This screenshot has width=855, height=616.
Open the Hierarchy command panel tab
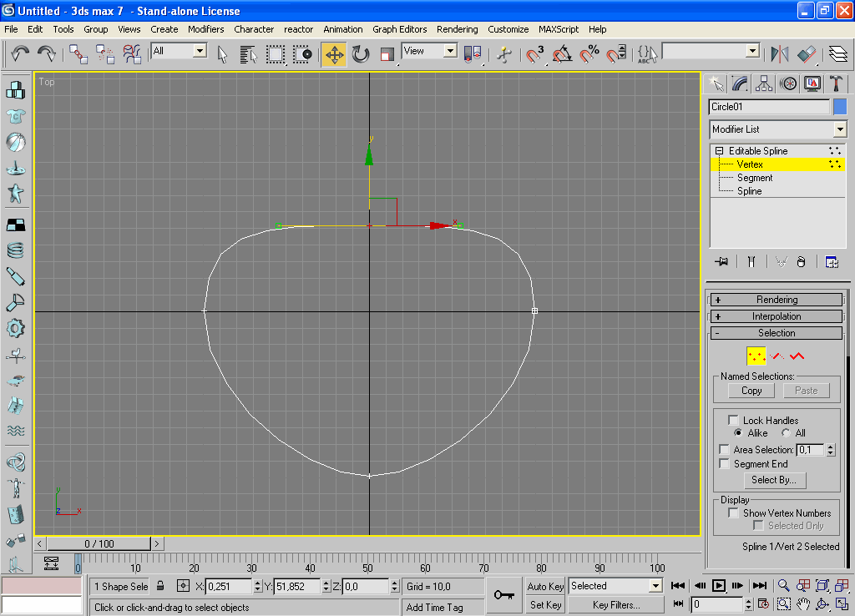tap(763, 83)
